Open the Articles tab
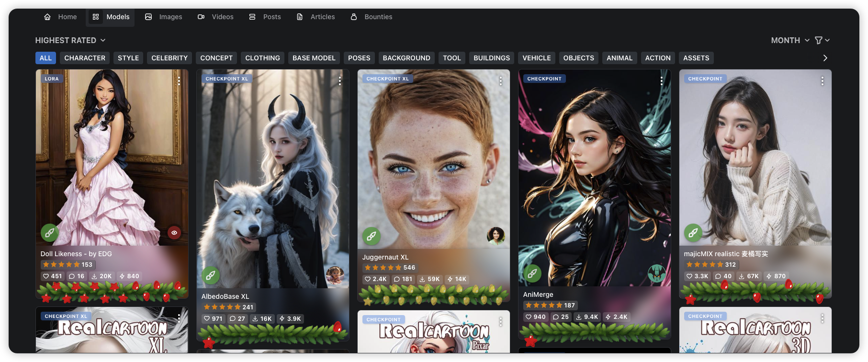This screenshot has height=362, width=868. tap(316, 17)
